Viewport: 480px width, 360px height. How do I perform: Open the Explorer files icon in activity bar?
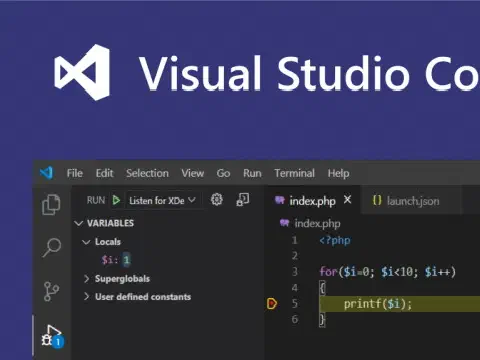(51, 204)
